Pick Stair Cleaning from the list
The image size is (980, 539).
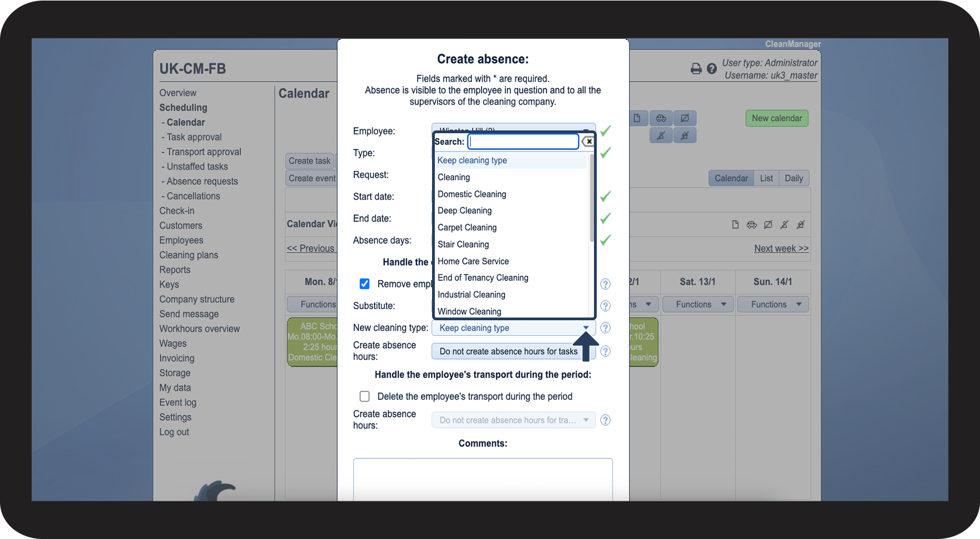click(510, 244)
